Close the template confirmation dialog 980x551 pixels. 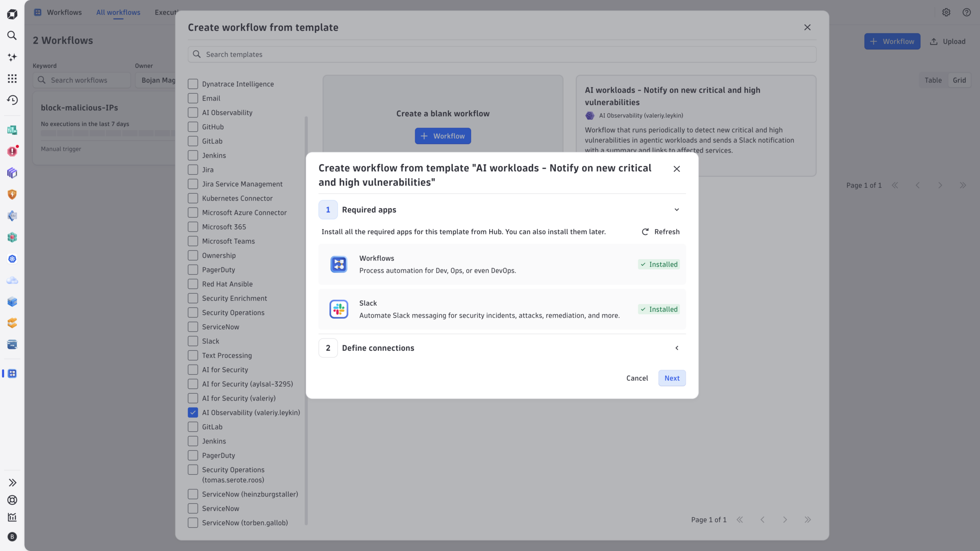[x=677, y=169]
